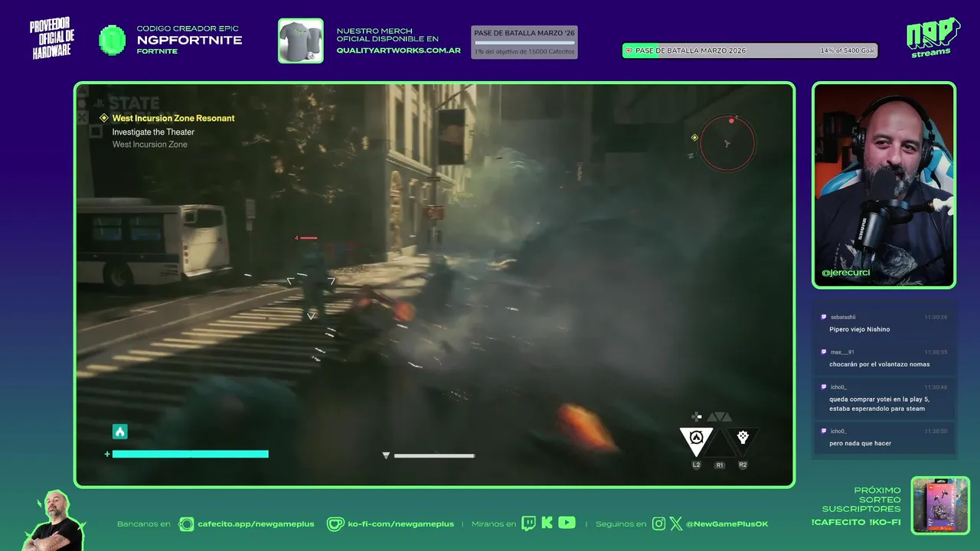Click the NGP streams logo
Image resolution: width=980 pixels, height=551 pixels.
tap(933, 37)
